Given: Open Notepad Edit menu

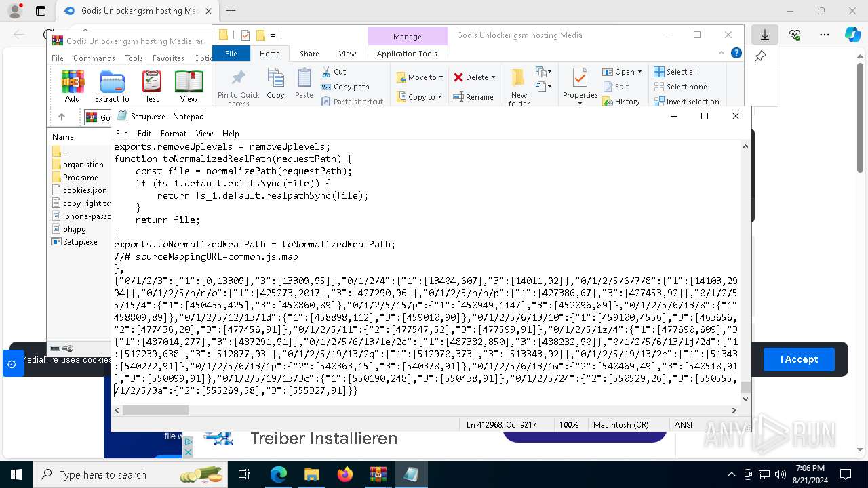Looking at the screenshot, I should coord(144,134).
